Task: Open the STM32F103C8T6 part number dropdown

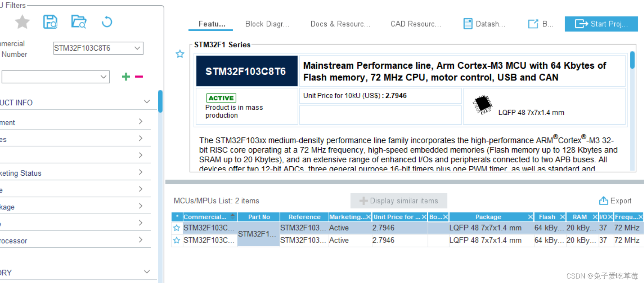Action: click(137, 48)
